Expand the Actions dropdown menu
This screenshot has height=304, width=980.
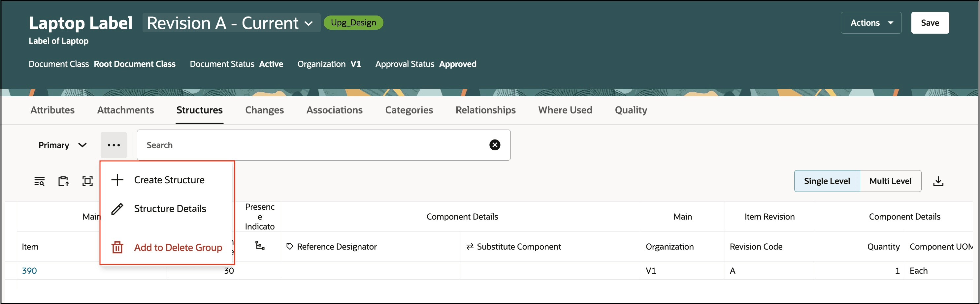[870, 23]
